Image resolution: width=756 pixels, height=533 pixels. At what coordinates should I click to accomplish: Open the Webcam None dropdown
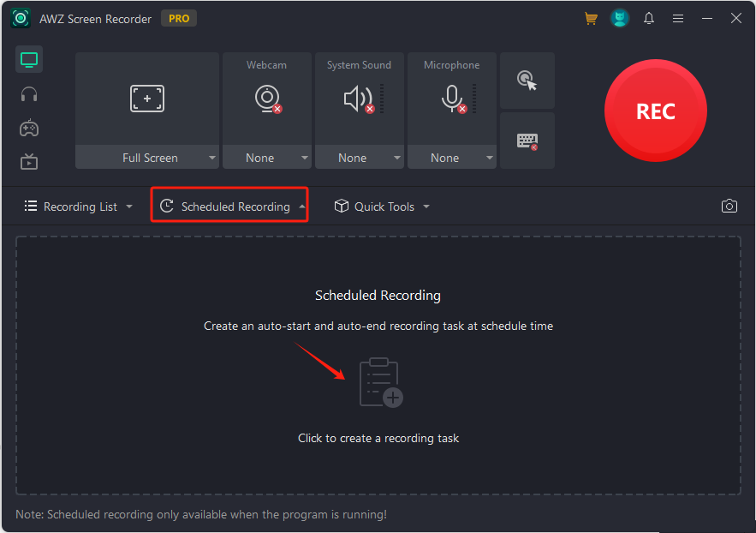point(266,158)
